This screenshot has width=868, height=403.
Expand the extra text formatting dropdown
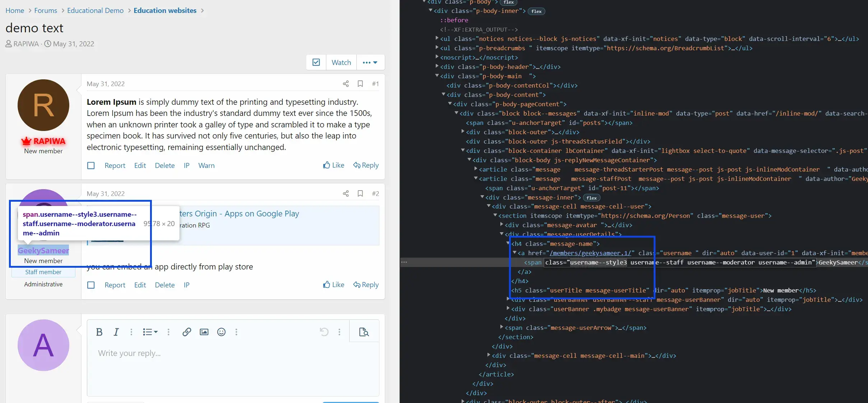pos(131,332)
